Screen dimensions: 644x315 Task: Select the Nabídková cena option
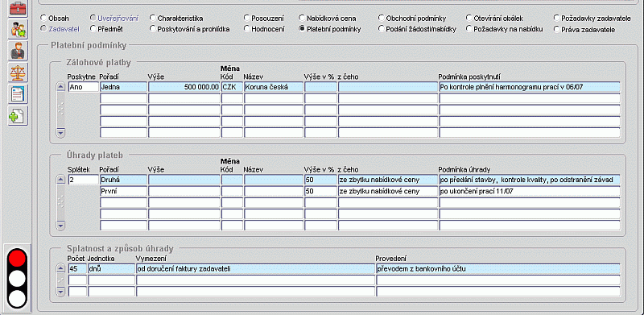click(302, 19)
